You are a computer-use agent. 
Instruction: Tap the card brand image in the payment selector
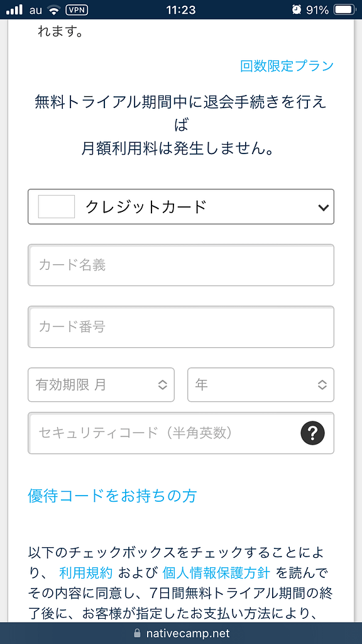pyautogui.click(x=57, y=206)
